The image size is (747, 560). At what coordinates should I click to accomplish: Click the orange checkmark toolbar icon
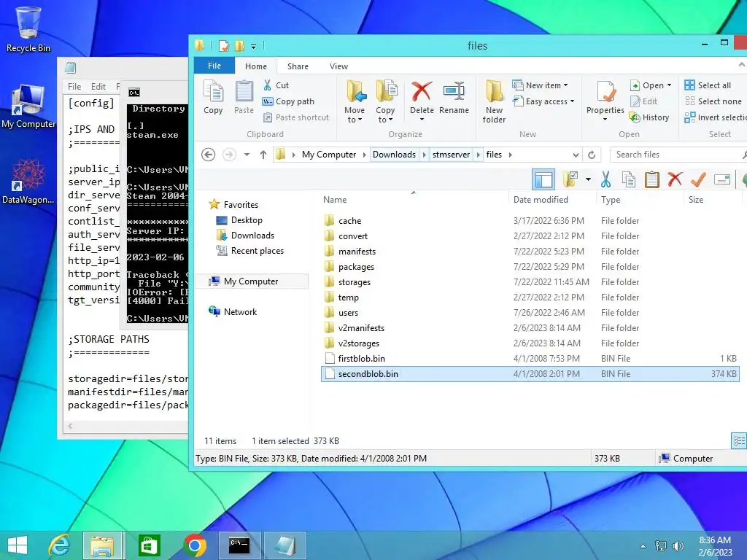698,179
